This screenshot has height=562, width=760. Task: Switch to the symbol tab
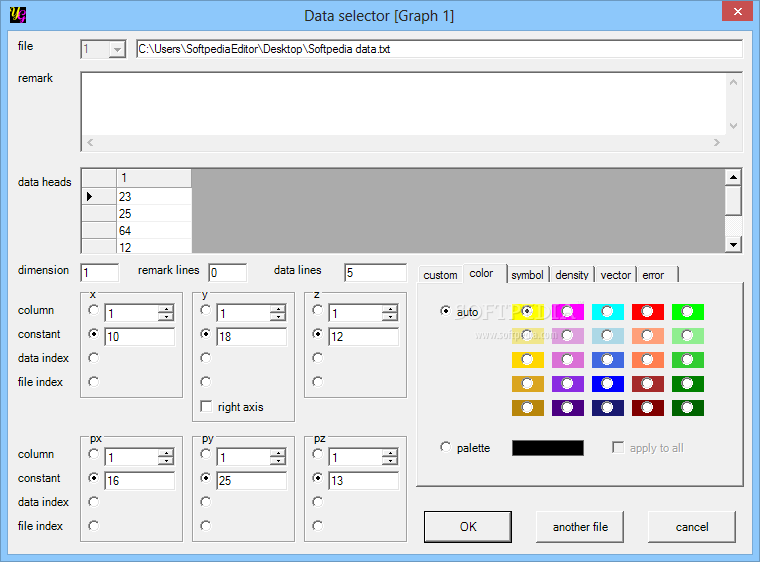click(527, 275)
